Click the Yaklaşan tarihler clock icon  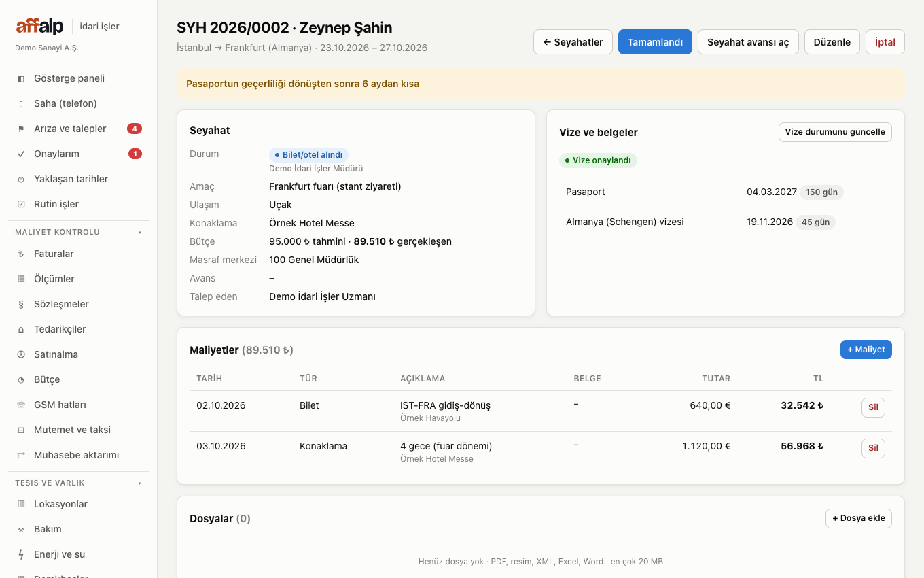coord(21,179)
